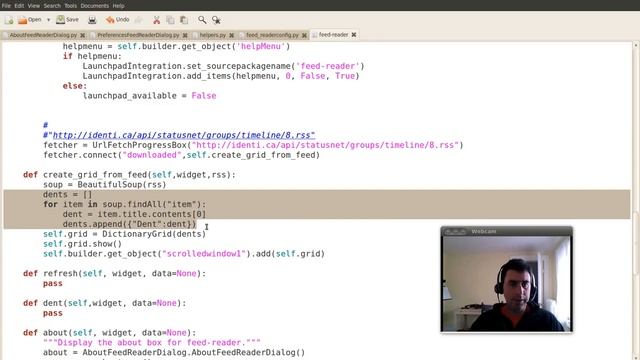Viewport: 640px width, 360px height.
Task: Switch to AboutFeedReaderDialog.py tab
Action: click(x=43, y=35)
